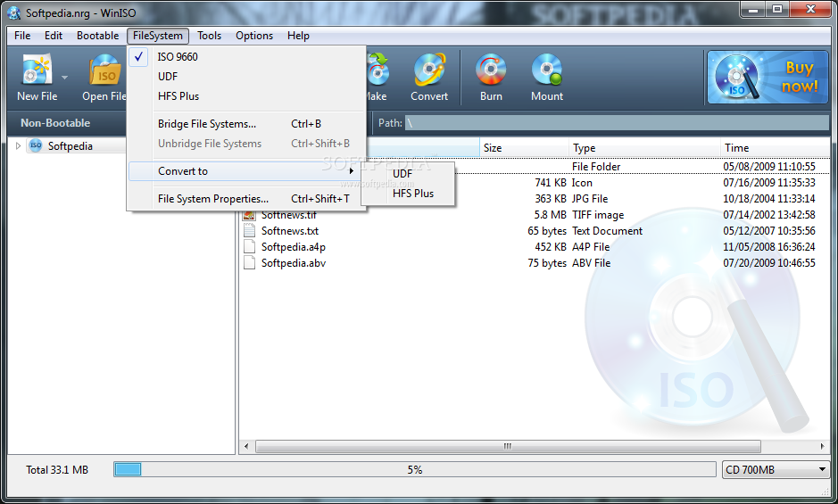Click the Softnews.txt document icon
The width and height of the screenshot is (838, 504).
point(249,231)
